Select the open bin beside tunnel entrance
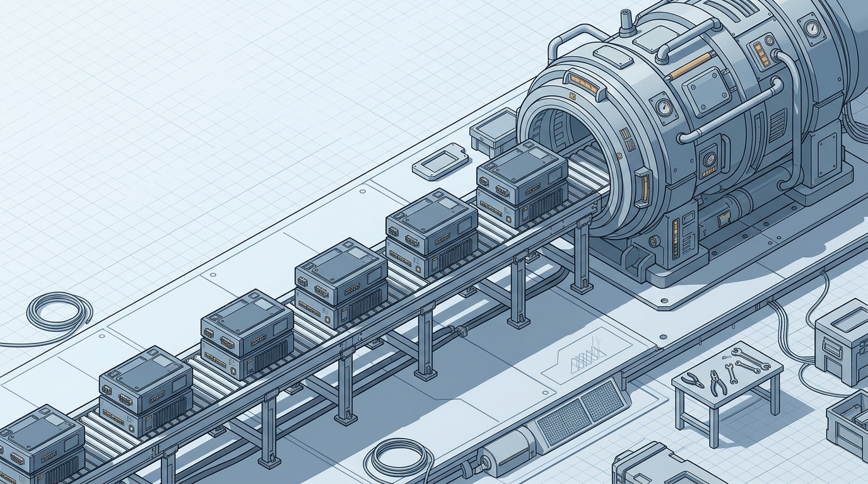 point(494,131)
